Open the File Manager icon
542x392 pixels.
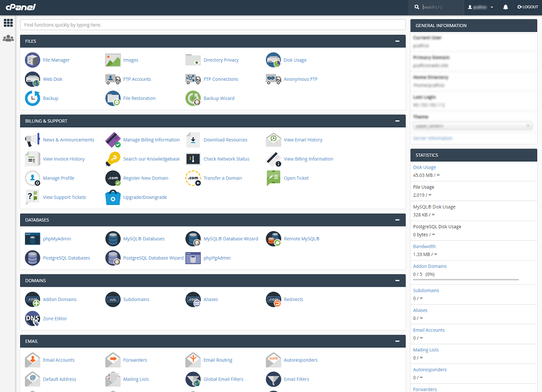pos(33,60)
